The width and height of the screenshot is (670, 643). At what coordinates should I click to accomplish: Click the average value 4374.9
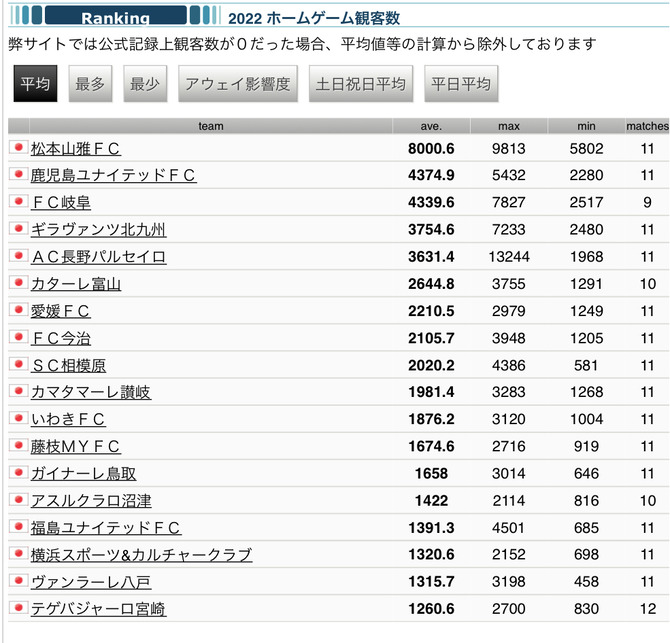431,175
